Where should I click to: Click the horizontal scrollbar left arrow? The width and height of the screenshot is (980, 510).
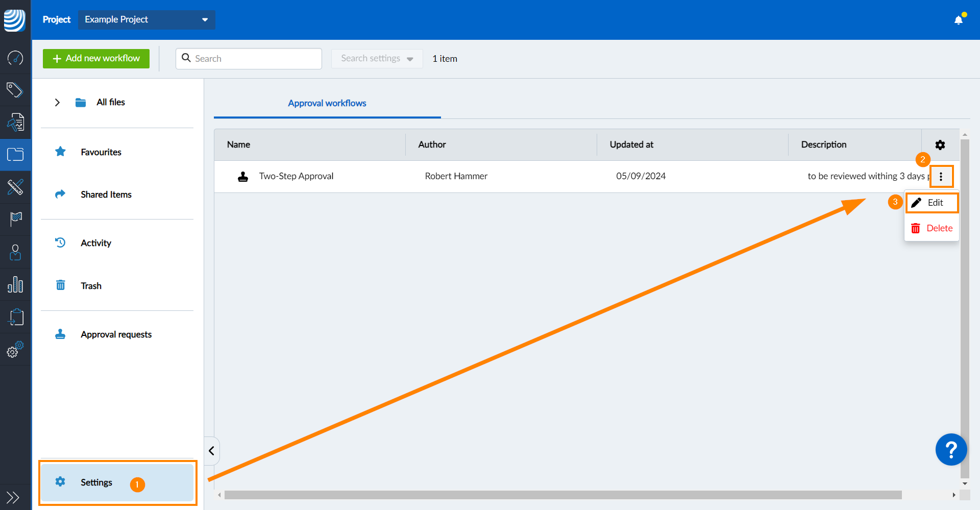coord(219,495)
